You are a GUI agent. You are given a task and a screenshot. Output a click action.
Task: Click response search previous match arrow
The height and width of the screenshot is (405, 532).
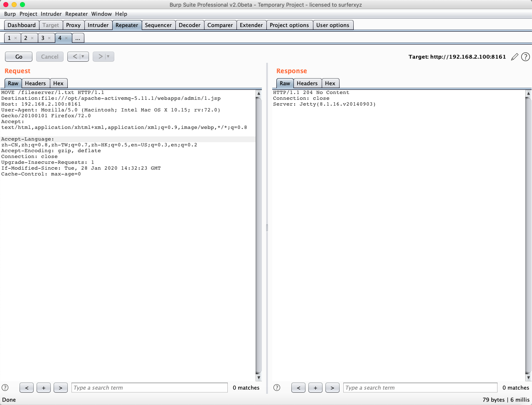tap(298, 388)
